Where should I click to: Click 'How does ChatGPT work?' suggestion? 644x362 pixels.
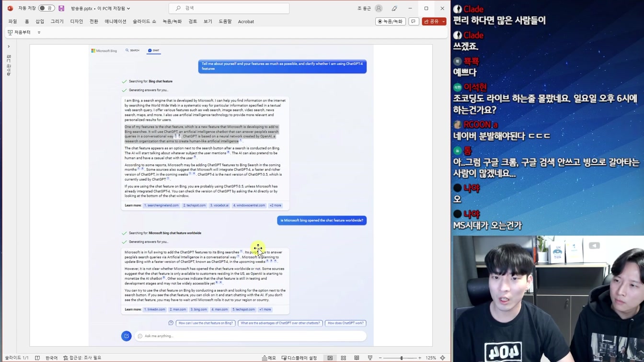click(x=345, y=323)
